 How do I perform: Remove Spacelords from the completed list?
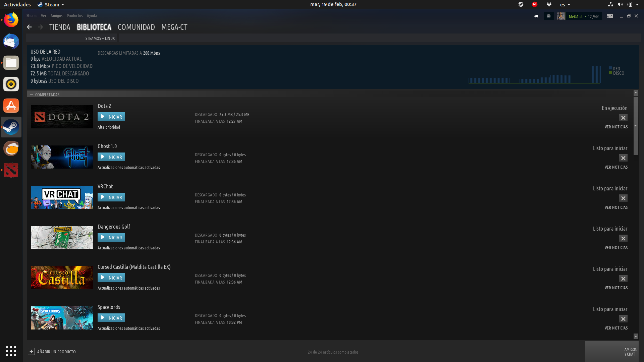[x=623, y=319]
